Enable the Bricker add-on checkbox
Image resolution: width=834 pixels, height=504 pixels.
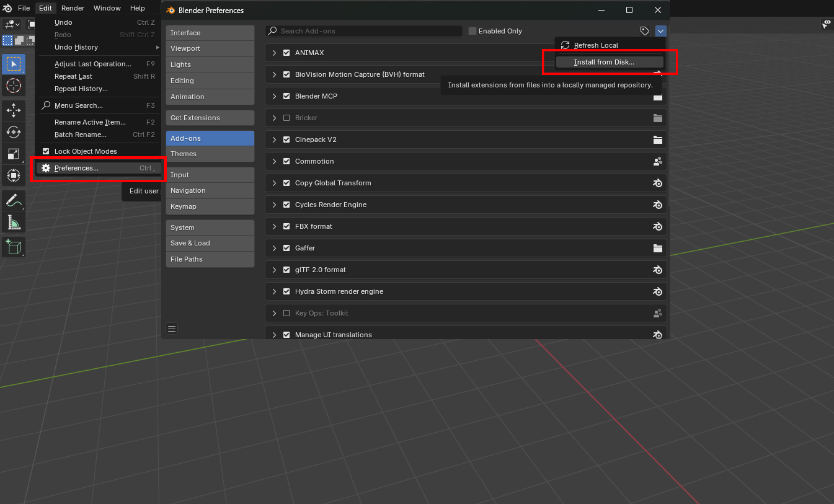(286, 118)
